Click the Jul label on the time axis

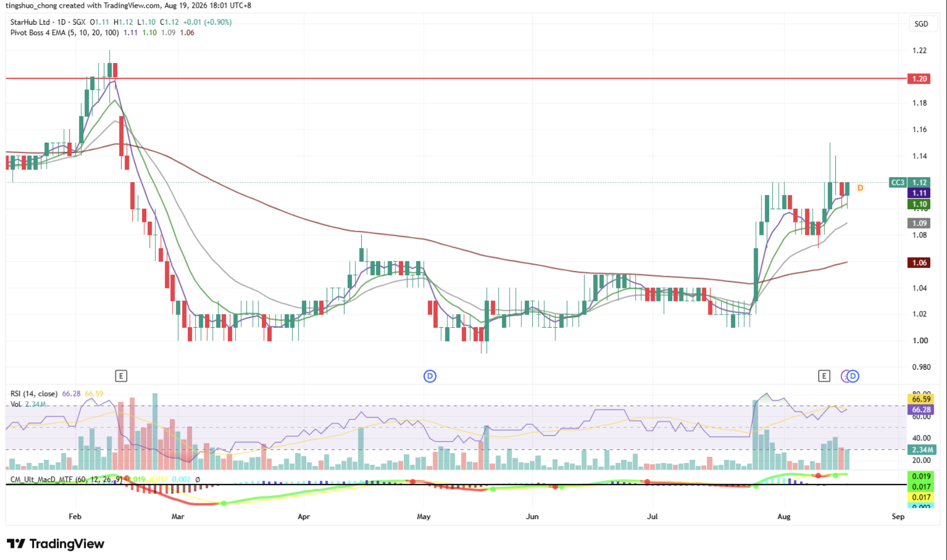(652, 516)
